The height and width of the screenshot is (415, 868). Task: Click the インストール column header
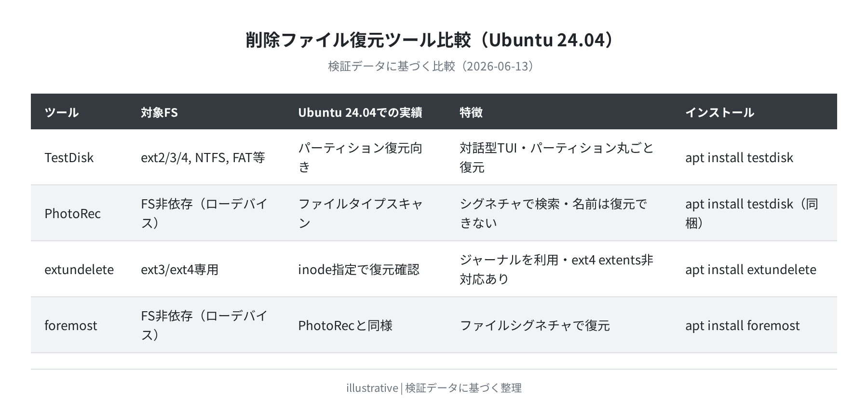719,112
